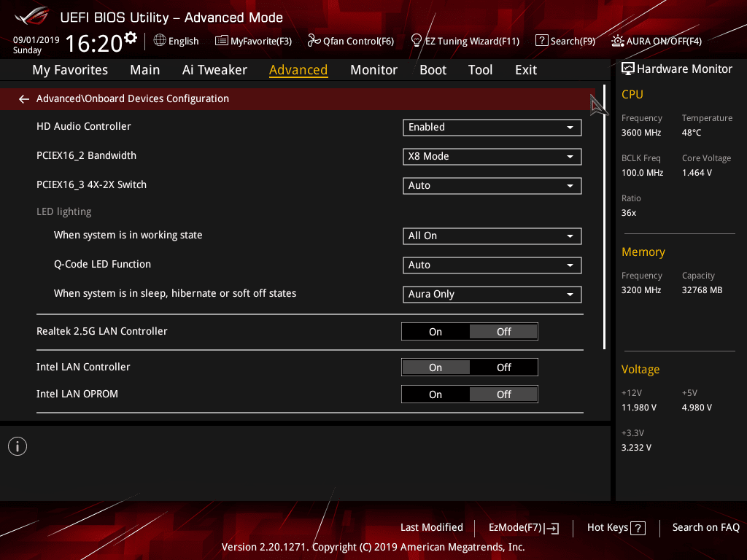Open the language globe icon
Image resolution: width=747 pixels, height=560 pixels.
click(x=160, y=41)
